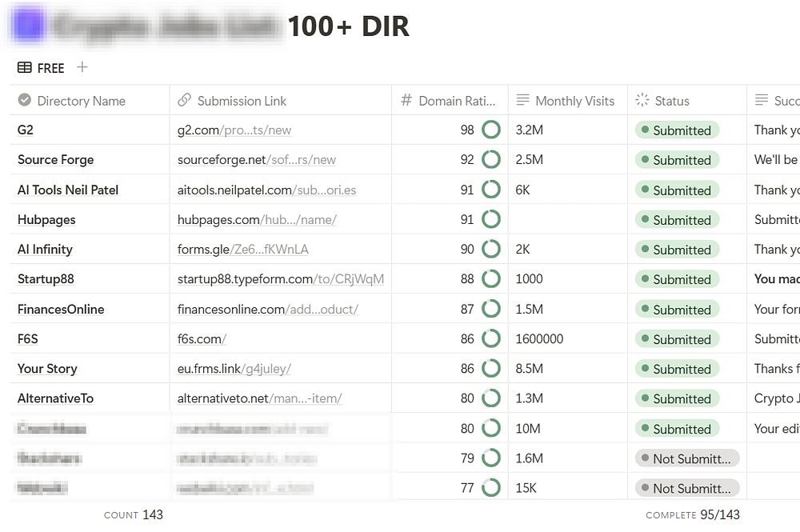Select the 3.2M monthly visits cell
Viewport: 800px width, 532px height.
tap(568, 130)
